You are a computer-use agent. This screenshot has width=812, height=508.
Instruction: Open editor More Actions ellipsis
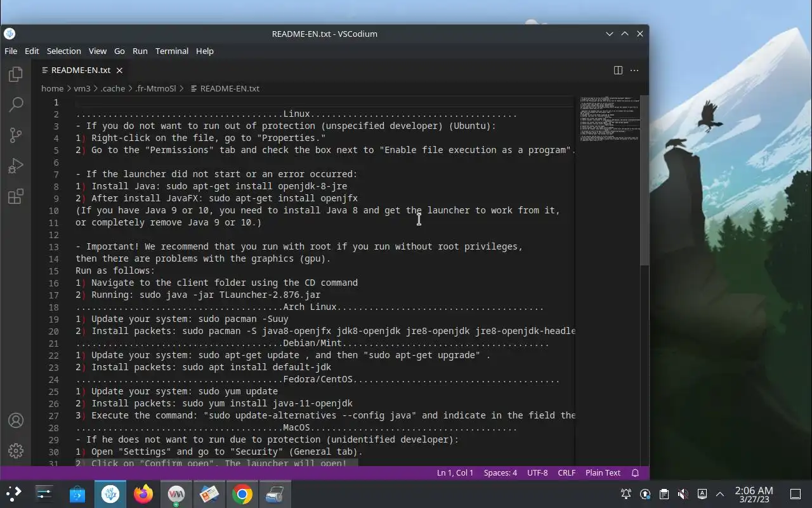(634, 70)
